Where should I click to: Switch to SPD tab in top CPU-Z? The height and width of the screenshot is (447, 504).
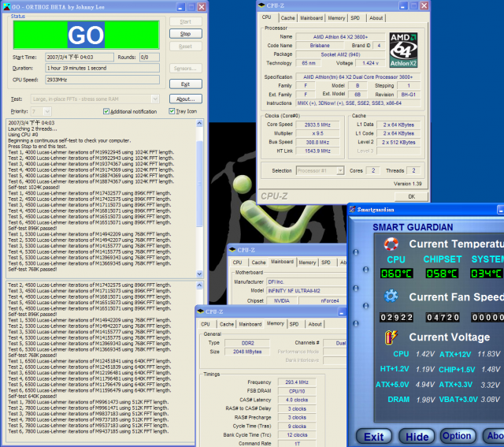(x=355, y=18)
